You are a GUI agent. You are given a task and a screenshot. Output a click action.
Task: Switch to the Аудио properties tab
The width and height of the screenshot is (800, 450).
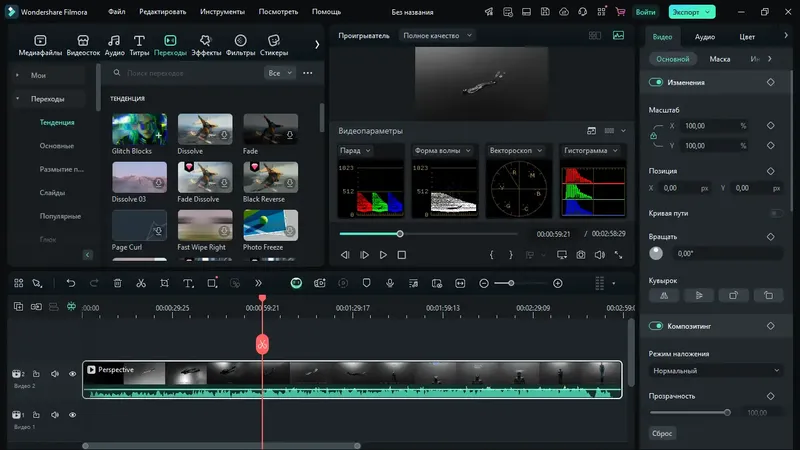tap(705, 36)
